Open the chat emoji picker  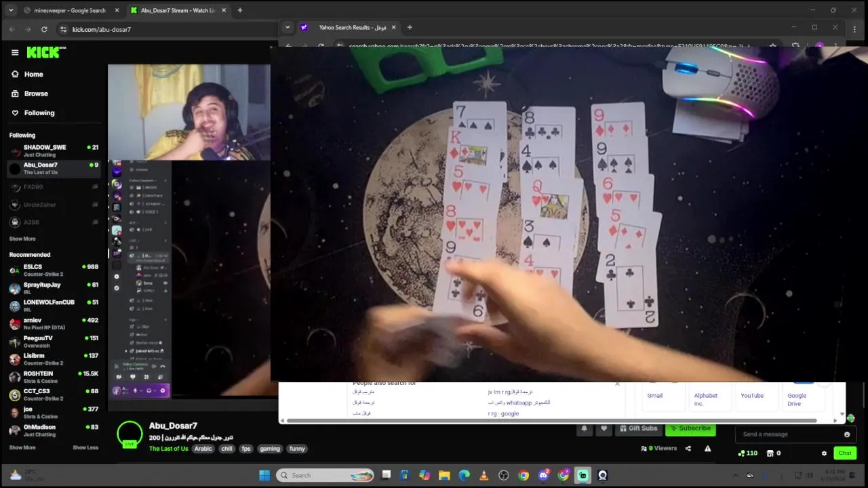point(847,434)
